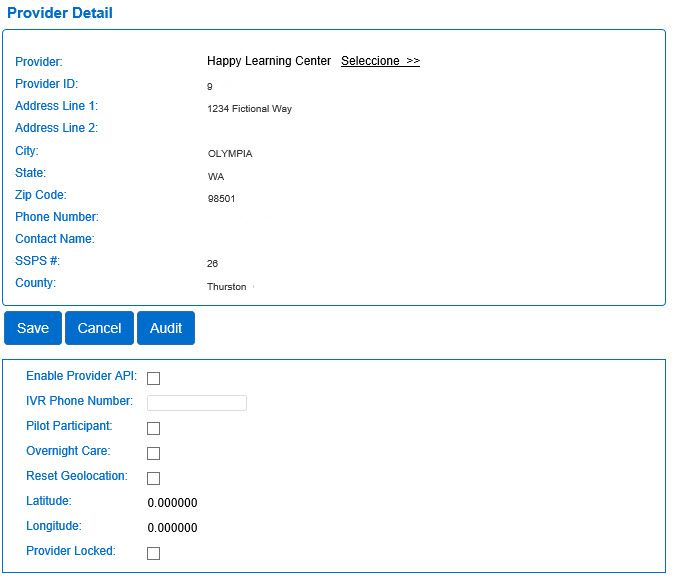Screen dimensions: 674x576
Task: Click the 1234 Fictional Way address text
Action: 249,109
